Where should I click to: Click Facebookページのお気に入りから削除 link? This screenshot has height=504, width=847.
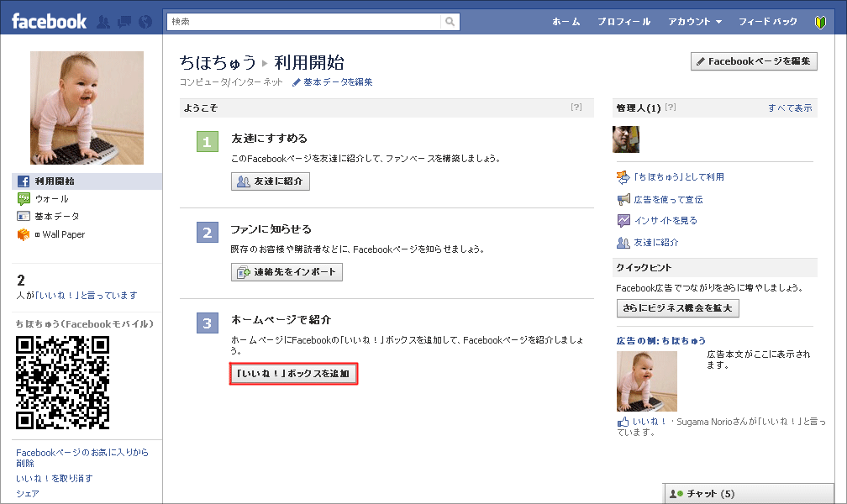(82, 458)
